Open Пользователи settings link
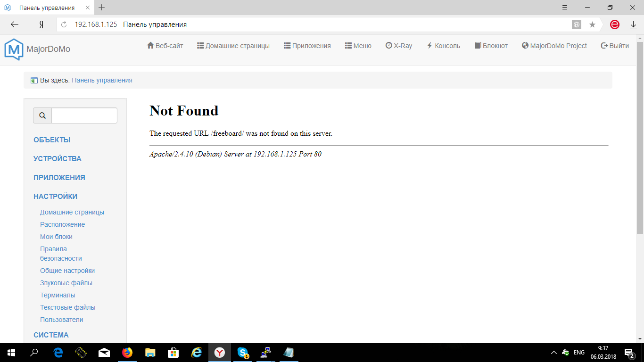 (x=62, y=320)
